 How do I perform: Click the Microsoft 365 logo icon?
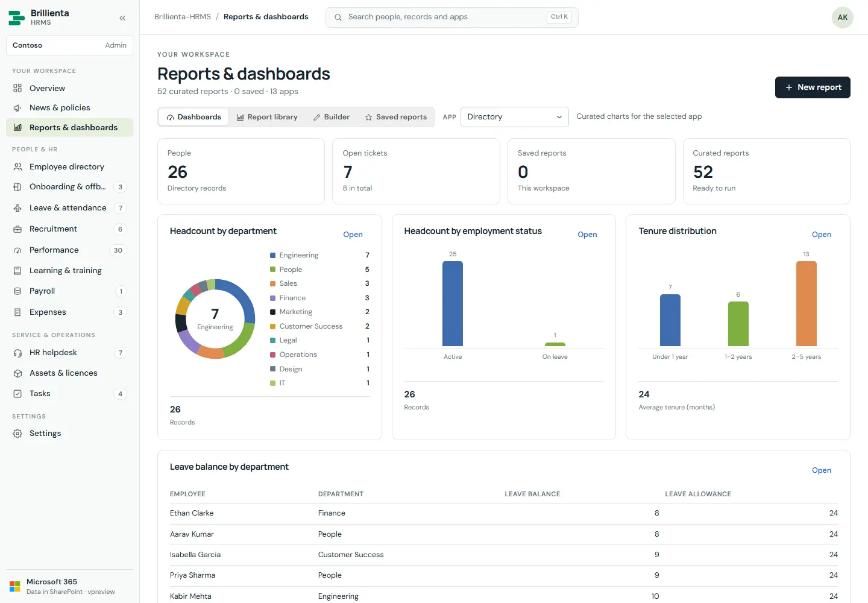(x=15, y=586)
